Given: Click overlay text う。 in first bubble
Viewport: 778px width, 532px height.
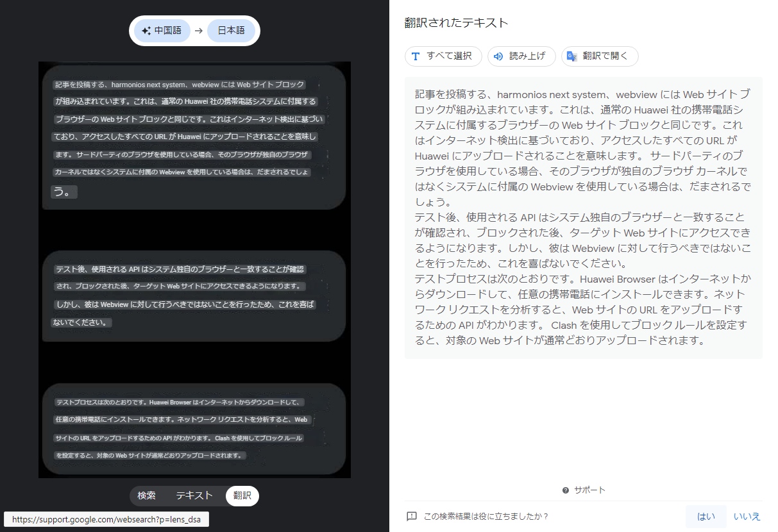Looking at the screenshot, I should pyautogui.click(x=64, y=192).
